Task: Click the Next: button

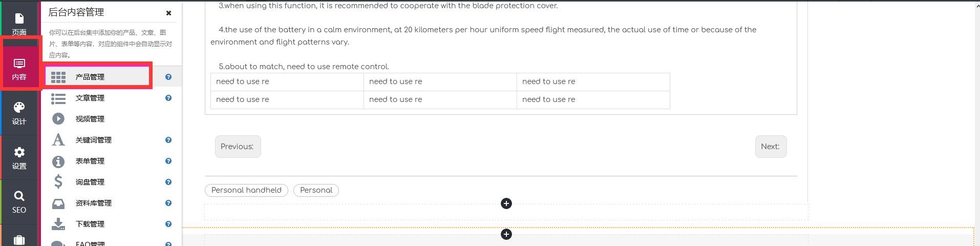Action: point(770,147)
